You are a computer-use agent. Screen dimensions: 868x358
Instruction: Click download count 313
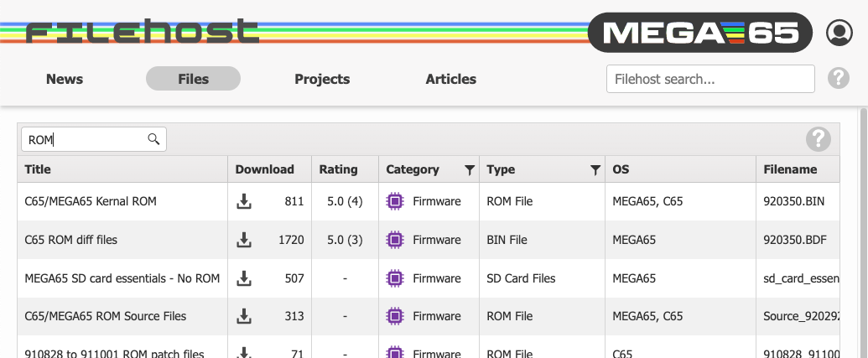294,316
